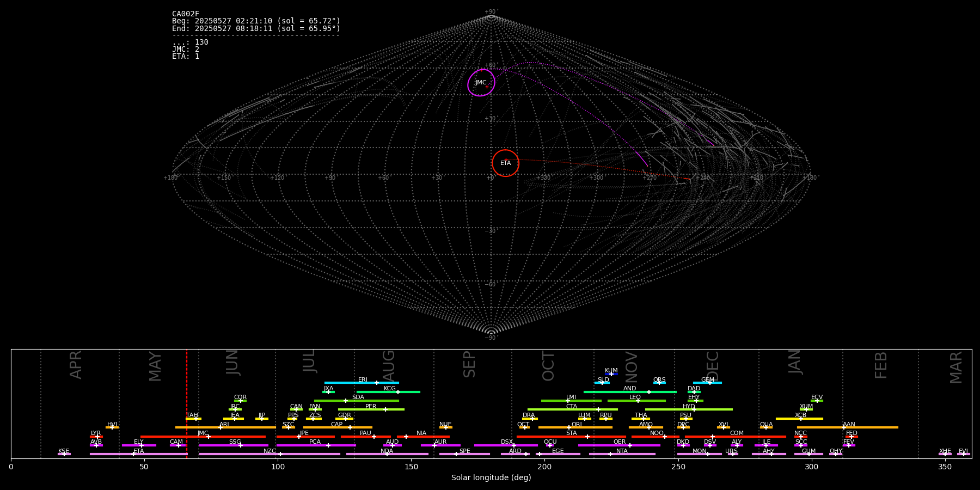Click the KCG shower label in timeline
Image resolution: width=980 pixels, height=490 pixels.
[x=390, y=389]
